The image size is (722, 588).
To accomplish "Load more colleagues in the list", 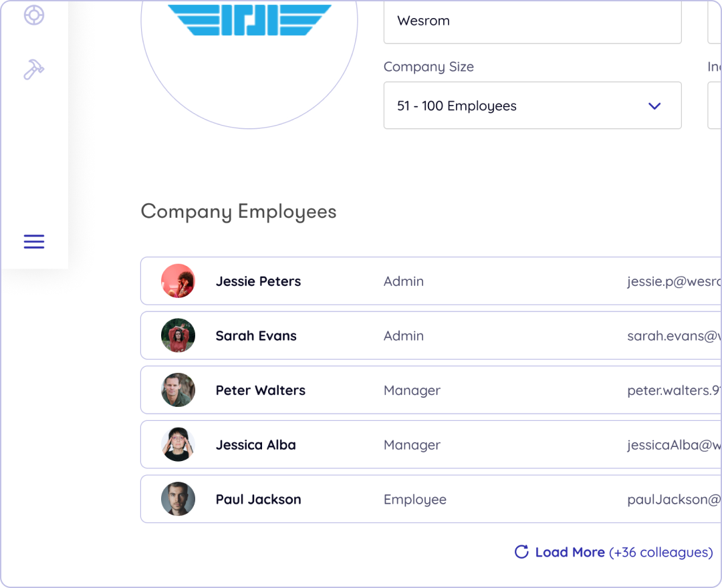I will 614,552.
